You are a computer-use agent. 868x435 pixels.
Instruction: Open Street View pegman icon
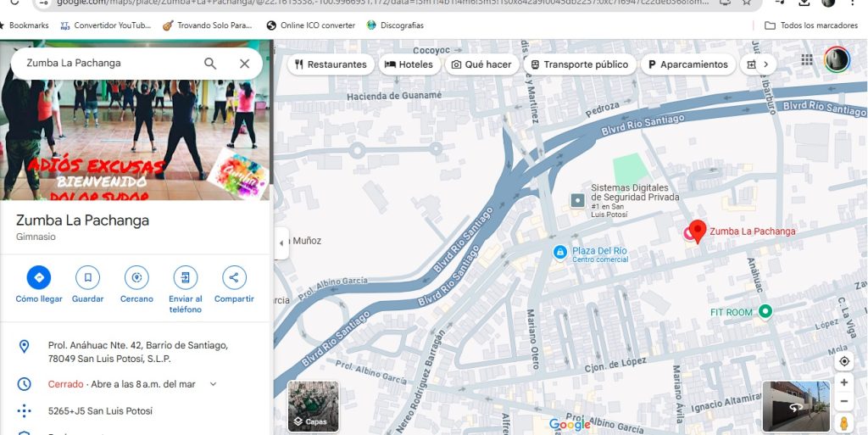click(x=844, y=423)
